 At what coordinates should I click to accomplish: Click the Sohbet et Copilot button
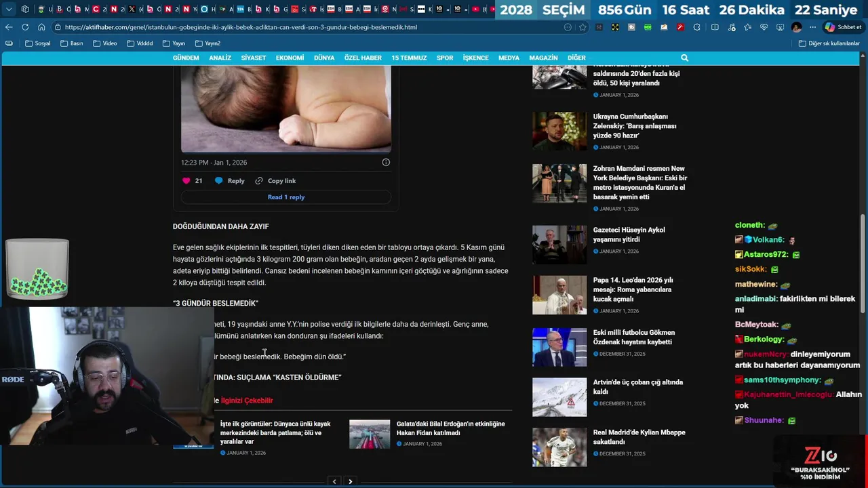(843, 27)
